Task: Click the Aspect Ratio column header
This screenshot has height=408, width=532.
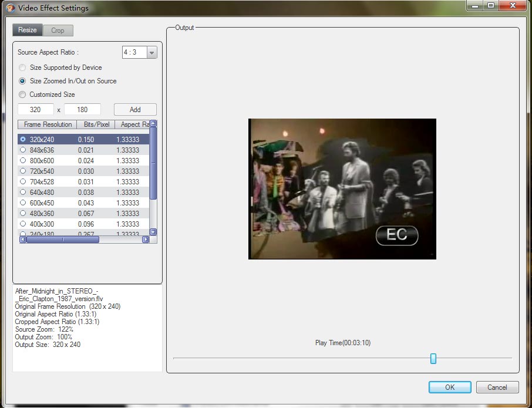Action: pyautogui.click(x=132, y=124)
